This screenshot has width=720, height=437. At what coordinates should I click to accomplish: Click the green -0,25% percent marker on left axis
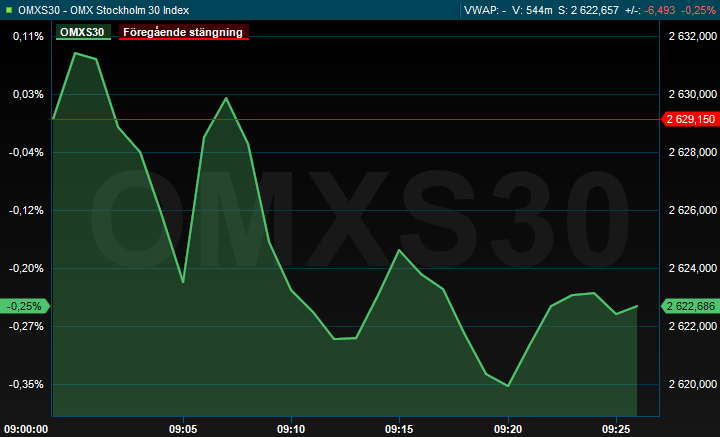(24, 306)
